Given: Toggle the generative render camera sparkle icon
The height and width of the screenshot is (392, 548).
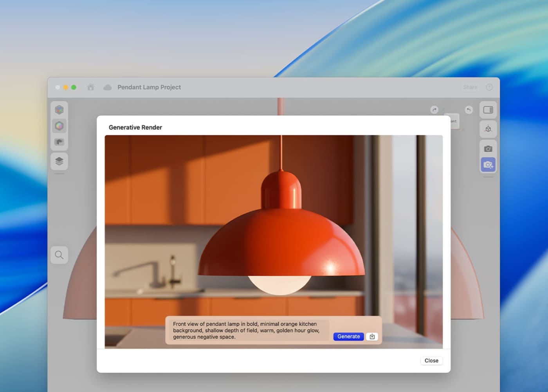Looking at the screenshot, I should pos(488,165).
